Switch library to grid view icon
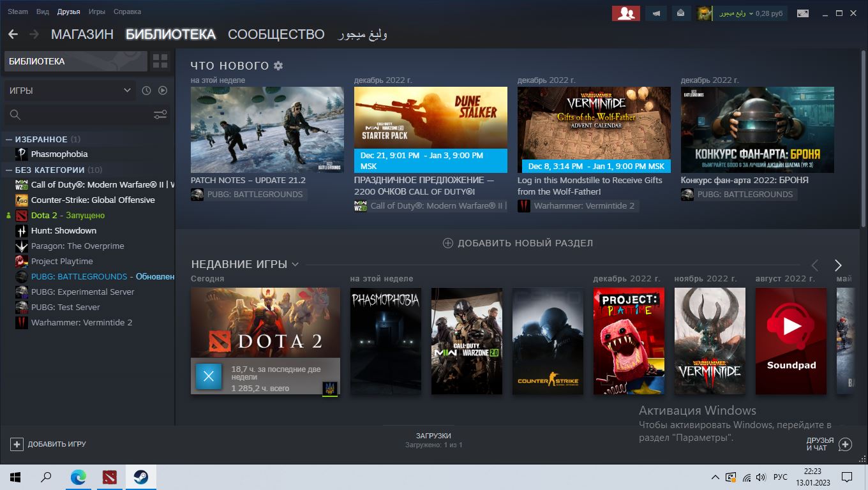 pyautogui.click(x=160, y=61)
